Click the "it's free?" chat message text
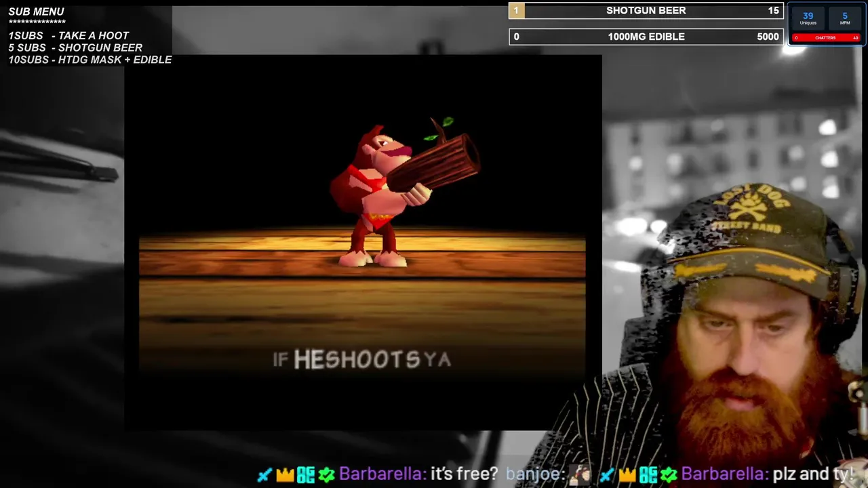Screen dimensions: 868x488 click(x=464, y=474)
